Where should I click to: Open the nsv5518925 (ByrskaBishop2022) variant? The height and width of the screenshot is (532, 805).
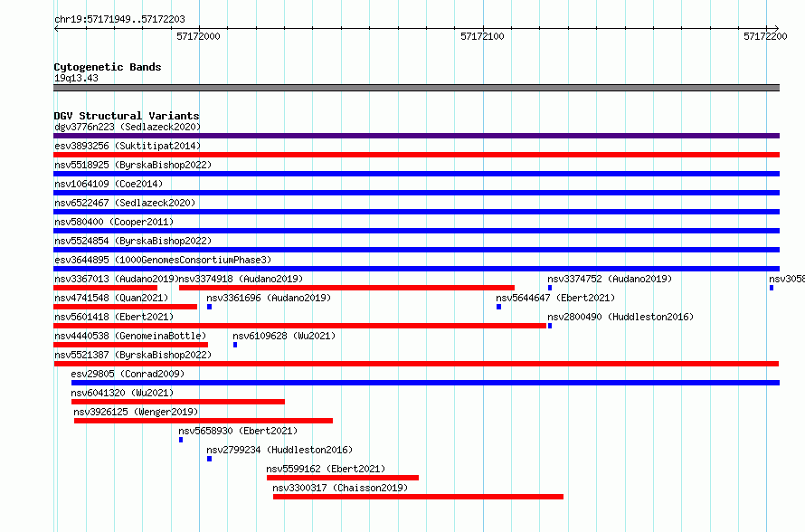(x=133, y=165)
